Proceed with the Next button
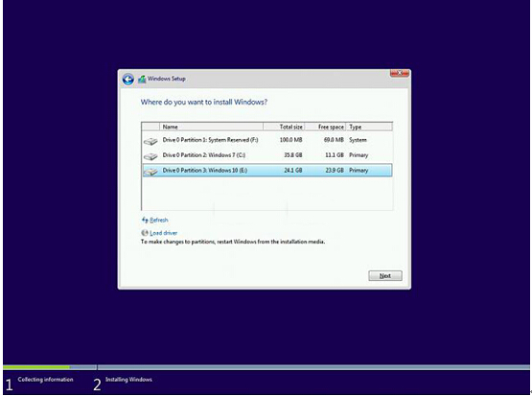Image resolution: width=532 pixels, height=396 pixels. (x=385, y=275)
